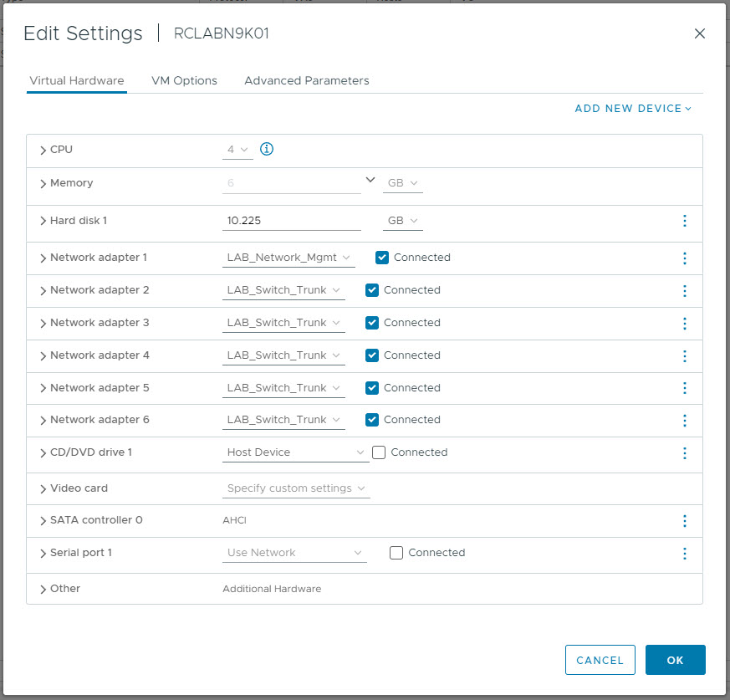Click the Cancel button
The image size is (730, 700).
[x=600, y=660]
